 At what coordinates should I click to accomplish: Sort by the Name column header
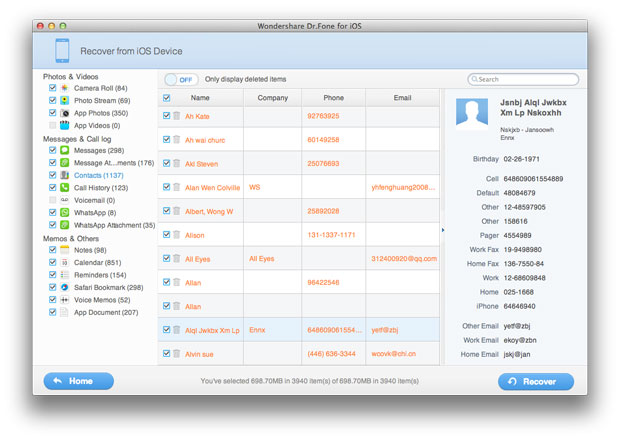click(x=200, y=98)
